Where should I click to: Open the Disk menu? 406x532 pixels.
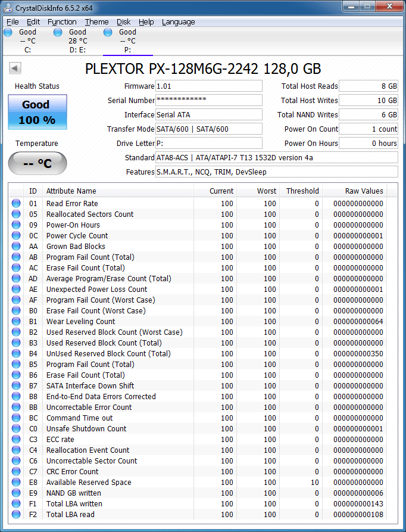point(124,22)
